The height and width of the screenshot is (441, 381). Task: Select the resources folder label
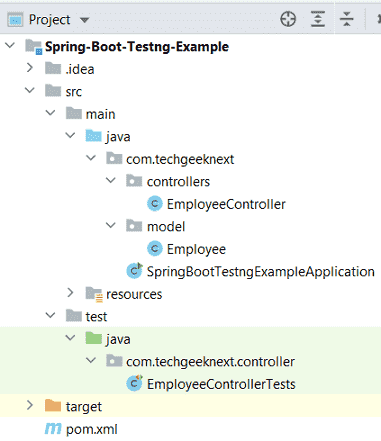pos(134,294)
